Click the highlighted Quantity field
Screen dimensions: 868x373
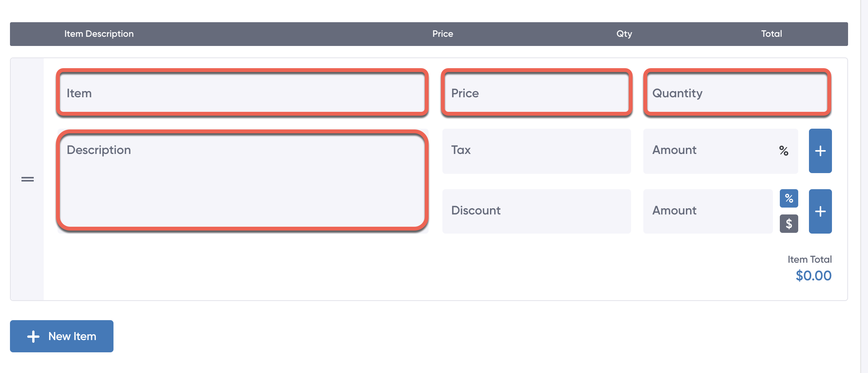point(736,93)
